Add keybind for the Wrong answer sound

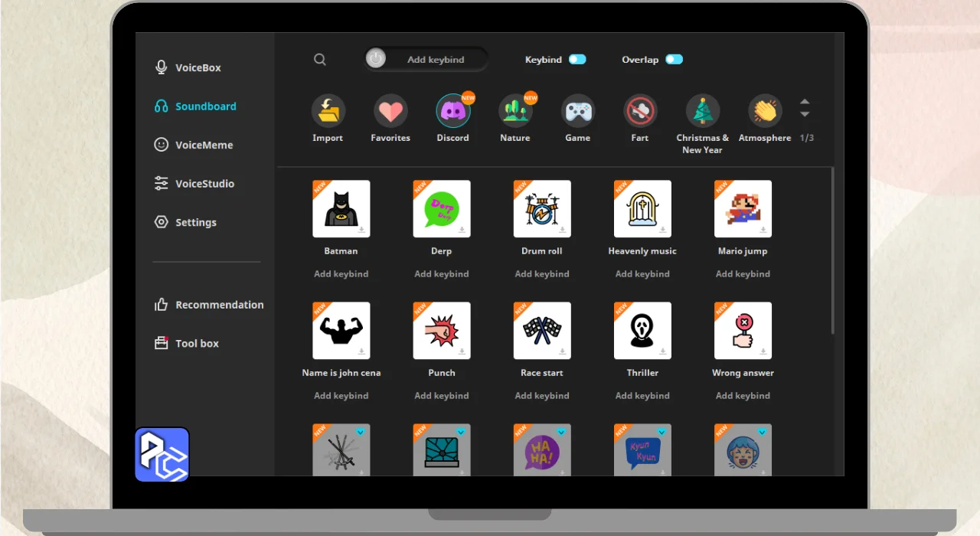[743, 396]
